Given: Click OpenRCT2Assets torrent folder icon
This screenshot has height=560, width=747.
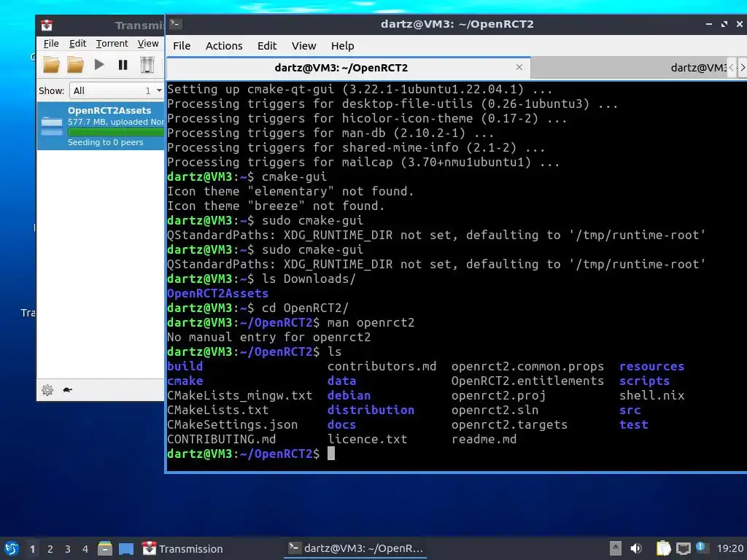Looking at the screenshot, I should (52, 126).
